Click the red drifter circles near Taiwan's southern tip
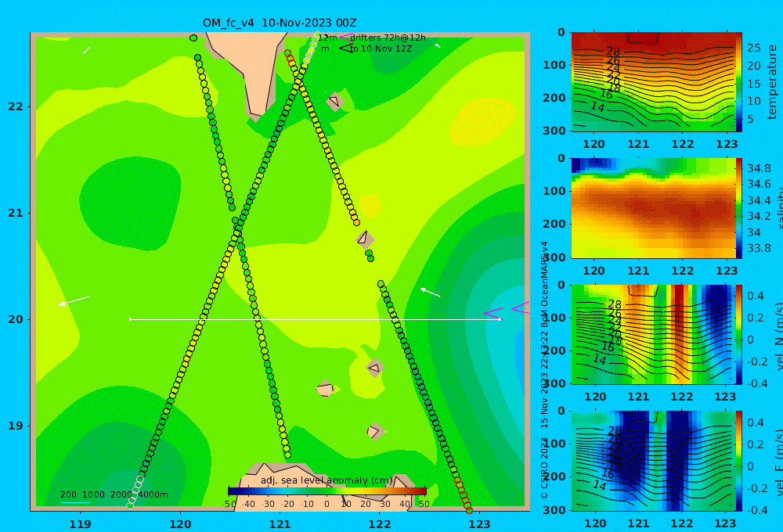Image resolution: width=783 pixels, height=532 pixels. pyautogui.click(x=290, y=59)
